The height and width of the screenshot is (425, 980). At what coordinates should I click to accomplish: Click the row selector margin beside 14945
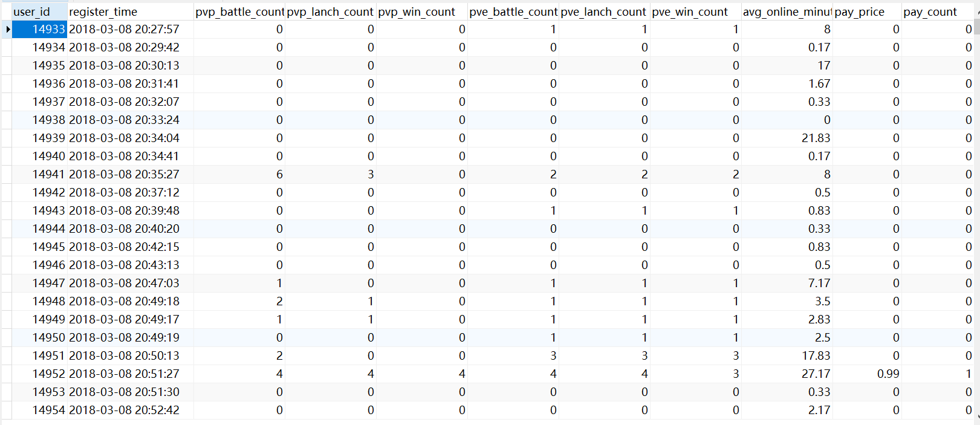tap(7, 247)
